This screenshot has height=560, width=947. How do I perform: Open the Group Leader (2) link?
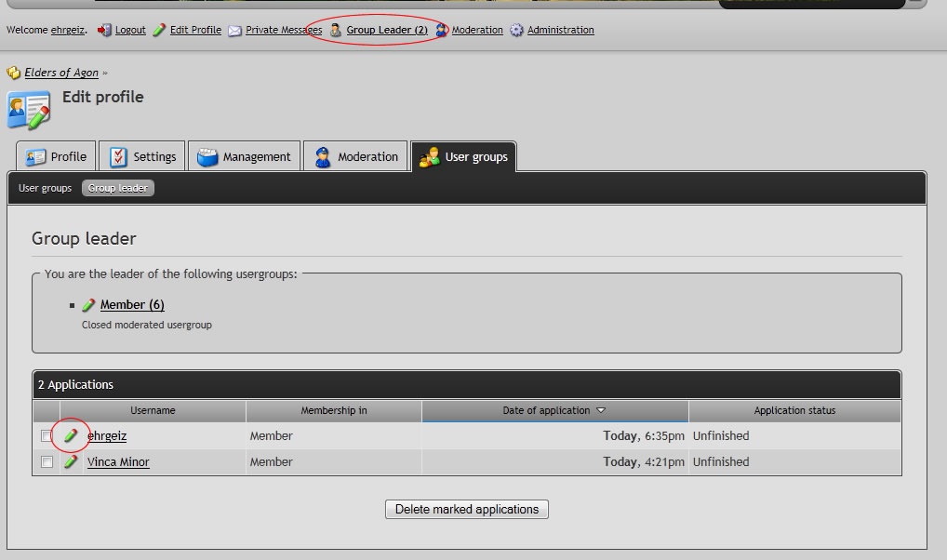pyautogui.click(x=387, y=31)
